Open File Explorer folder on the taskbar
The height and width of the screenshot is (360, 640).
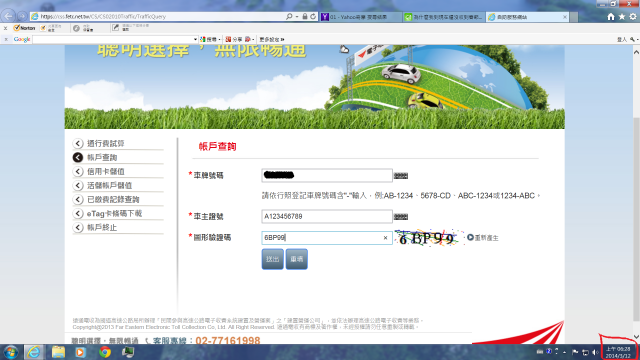pos(58,352)
